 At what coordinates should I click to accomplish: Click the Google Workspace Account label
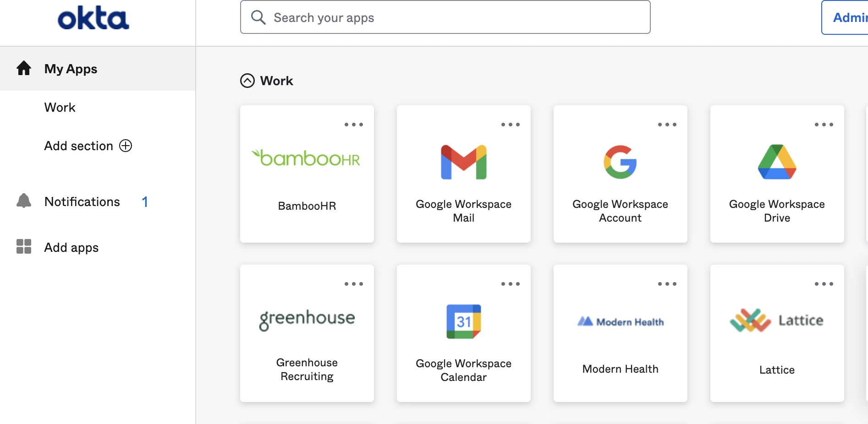[621, 211]
